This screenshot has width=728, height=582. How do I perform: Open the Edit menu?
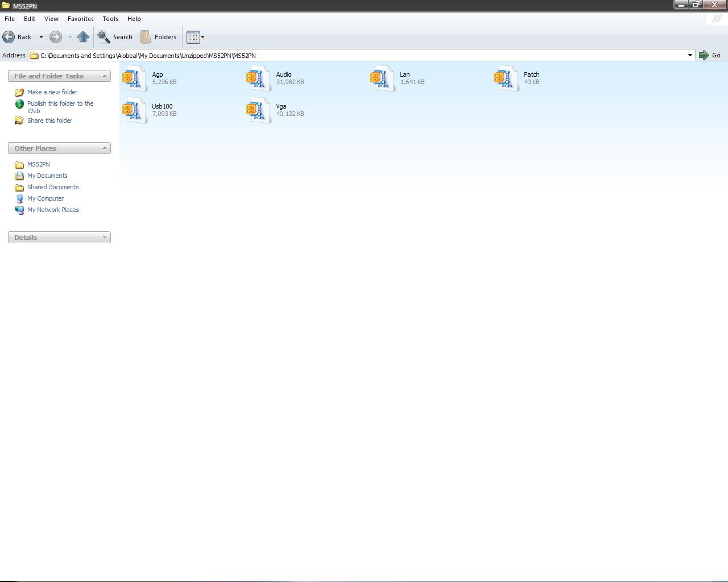[x=30, y=19]
